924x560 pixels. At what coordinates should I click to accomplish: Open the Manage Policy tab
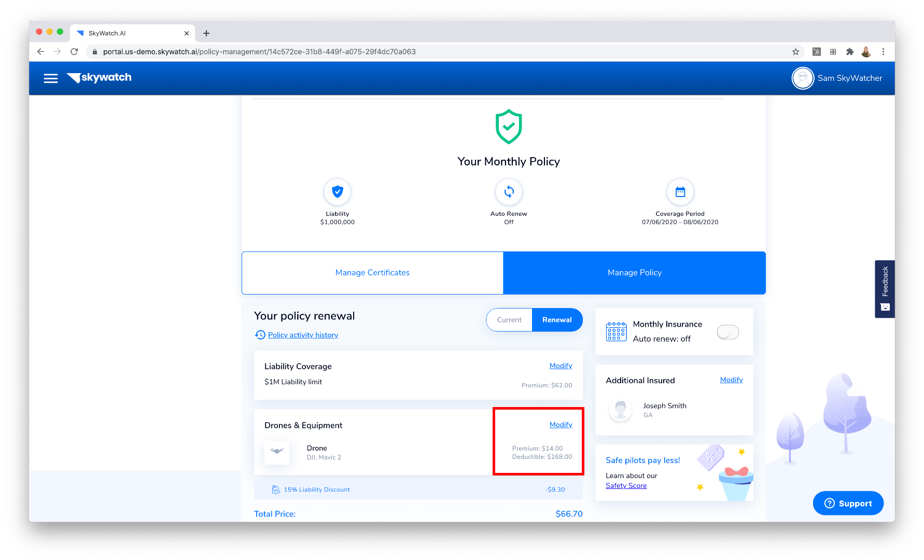pos(635,273)
